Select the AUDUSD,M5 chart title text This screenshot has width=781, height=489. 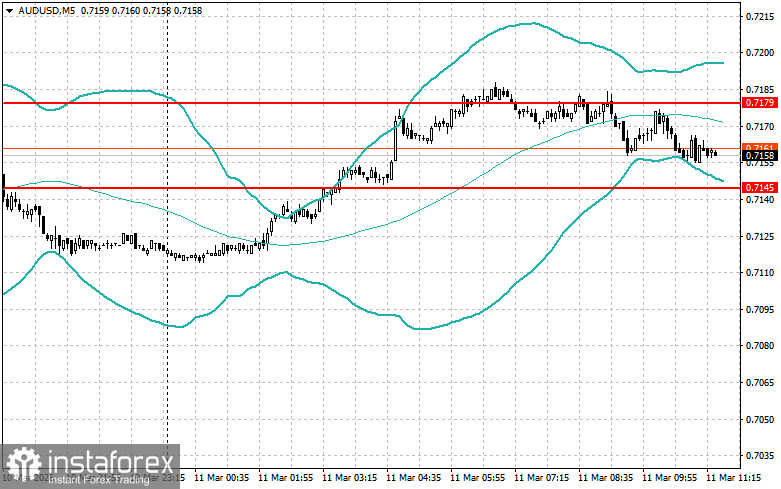tap(47, 10)
